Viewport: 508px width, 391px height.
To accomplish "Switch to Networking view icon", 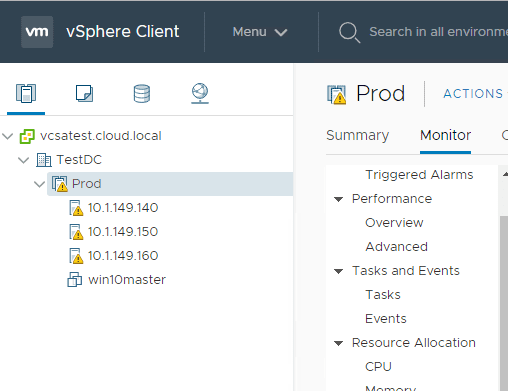I will point(200,93).
